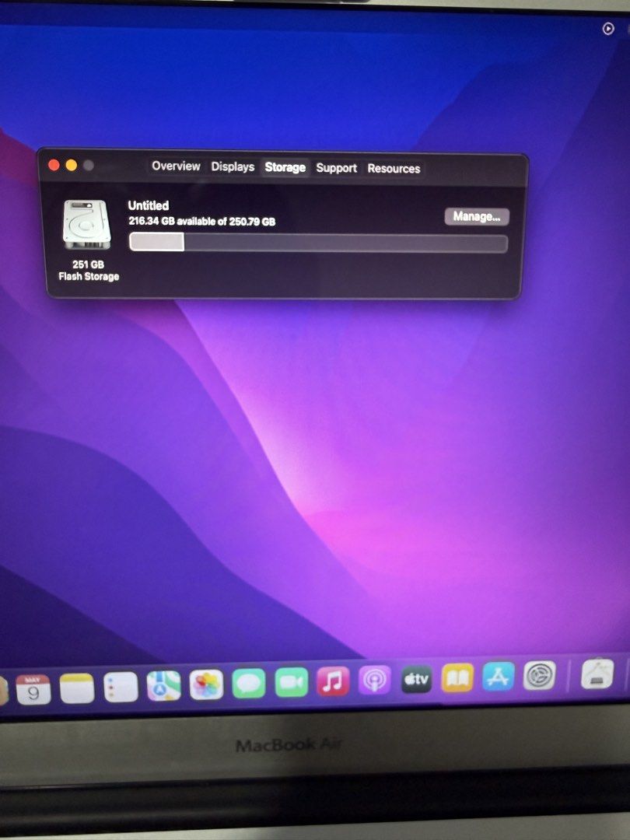The image size is (630, 840).
Task: Open the Displays tab
Action: coord(233,166)
